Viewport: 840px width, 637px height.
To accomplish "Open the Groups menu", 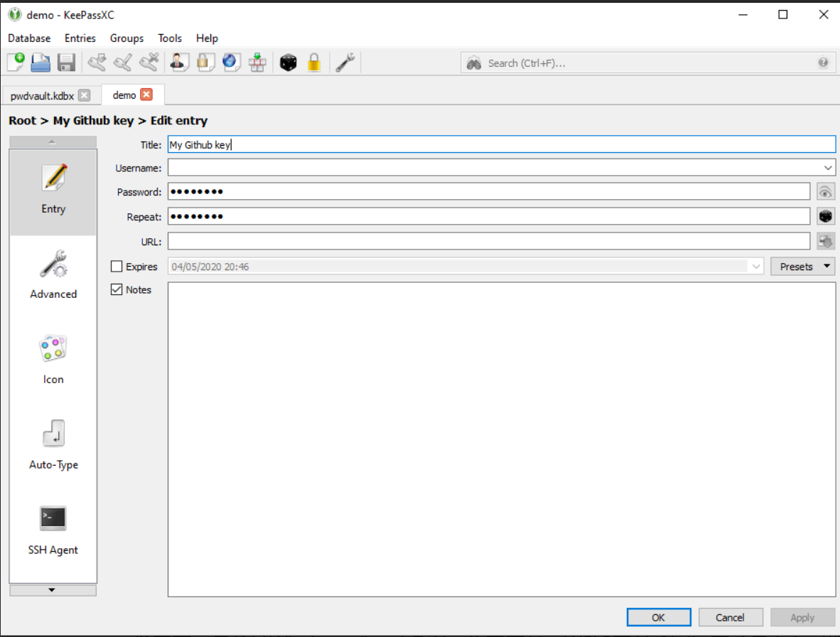I will pos(126,38).
